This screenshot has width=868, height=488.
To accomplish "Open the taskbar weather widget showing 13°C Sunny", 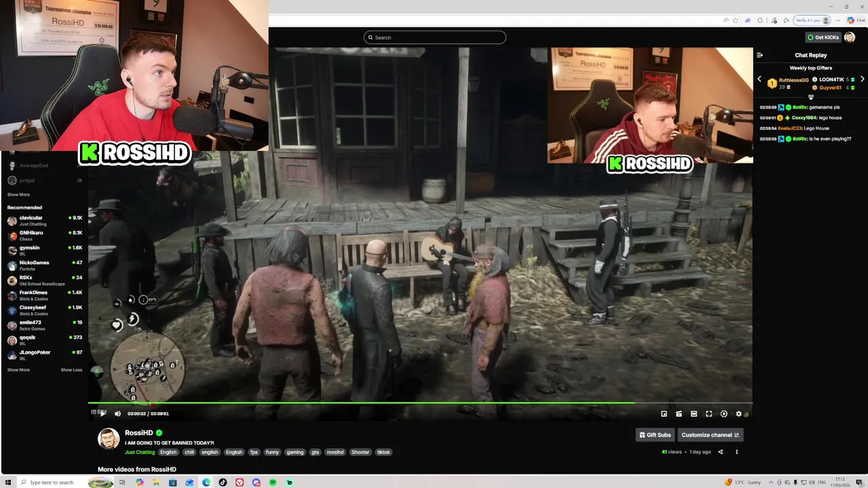I will pos(743,483).
